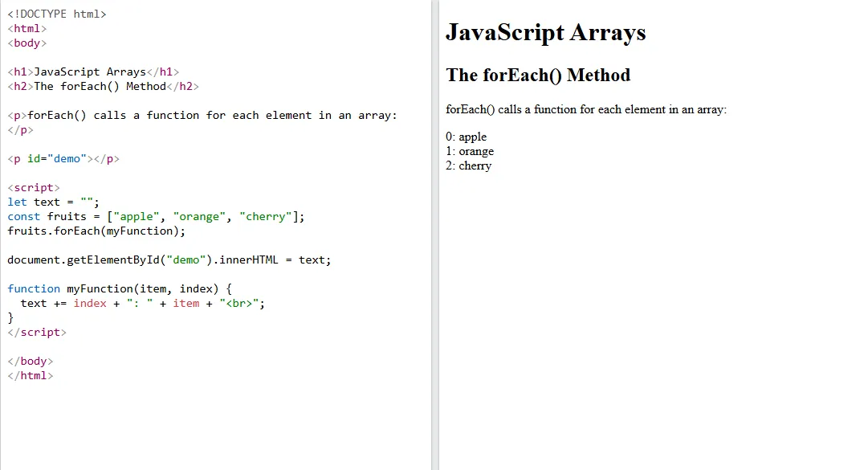
Task: Select the opening script tag
Action: 33,187
